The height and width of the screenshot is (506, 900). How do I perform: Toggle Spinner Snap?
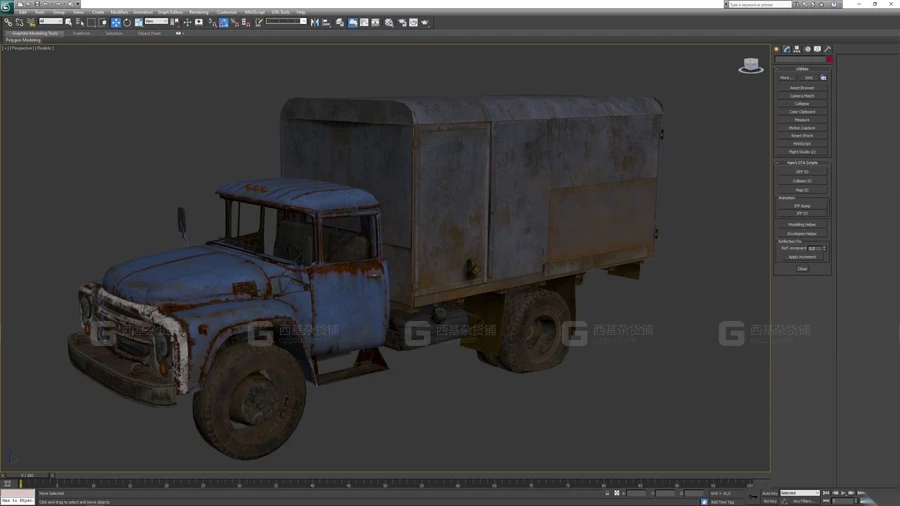[x=246, y=22]
